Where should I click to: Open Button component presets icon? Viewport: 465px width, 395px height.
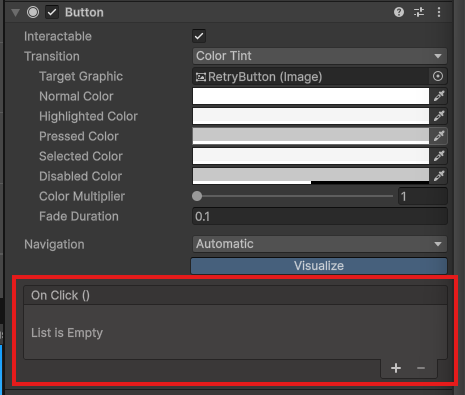click(419, 12)
